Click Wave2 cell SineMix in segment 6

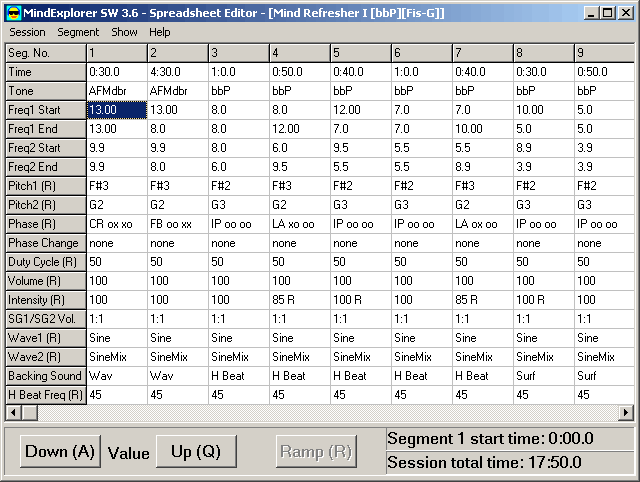pyautogui.click(x=422, y=357)
